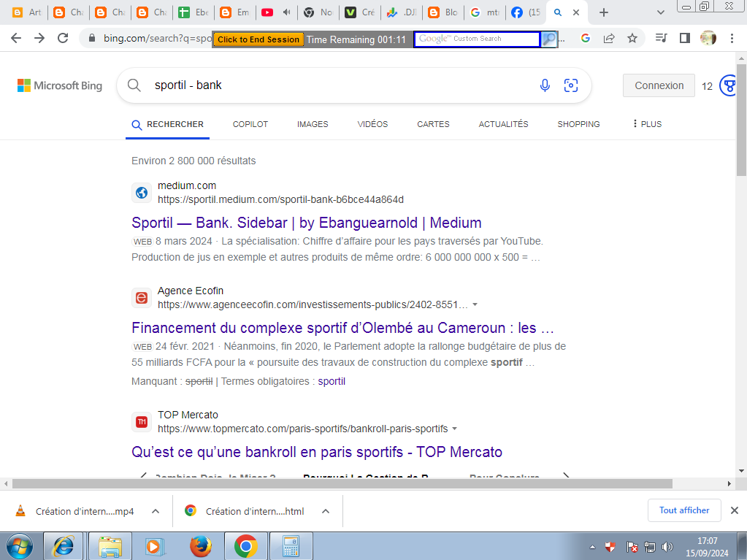Go forward to the next page
This screenshot has height=560, width=747.
(39, 38)
